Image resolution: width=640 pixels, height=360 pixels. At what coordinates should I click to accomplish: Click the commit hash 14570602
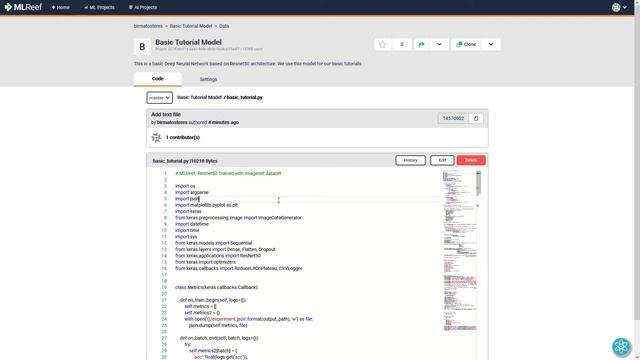coord(453,118)
